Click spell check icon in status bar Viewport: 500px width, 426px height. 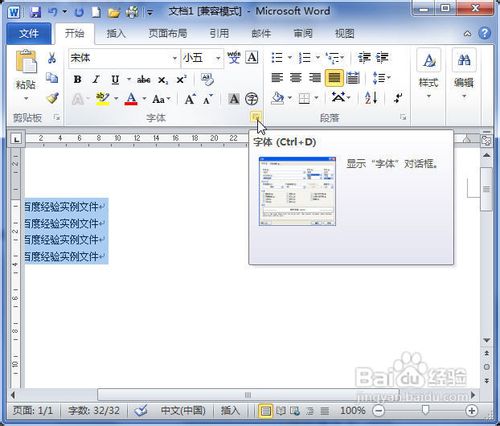coord(141,410)
